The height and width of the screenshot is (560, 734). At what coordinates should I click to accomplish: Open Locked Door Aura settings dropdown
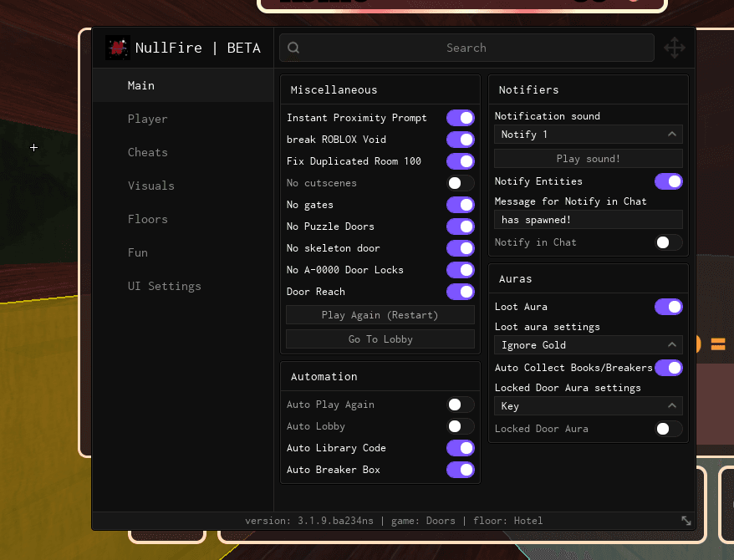[588, 406]
